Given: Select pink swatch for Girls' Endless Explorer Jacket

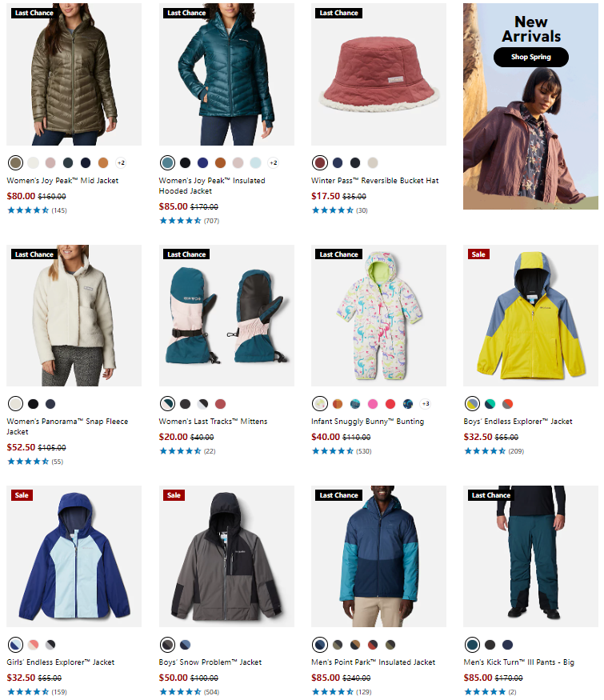Looking at the screenshot, I should pos(33,645).
